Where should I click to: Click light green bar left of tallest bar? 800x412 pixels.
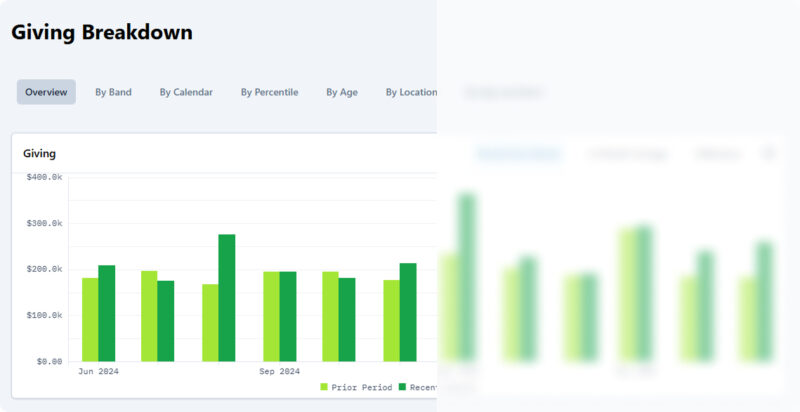[x=210, y=322]
